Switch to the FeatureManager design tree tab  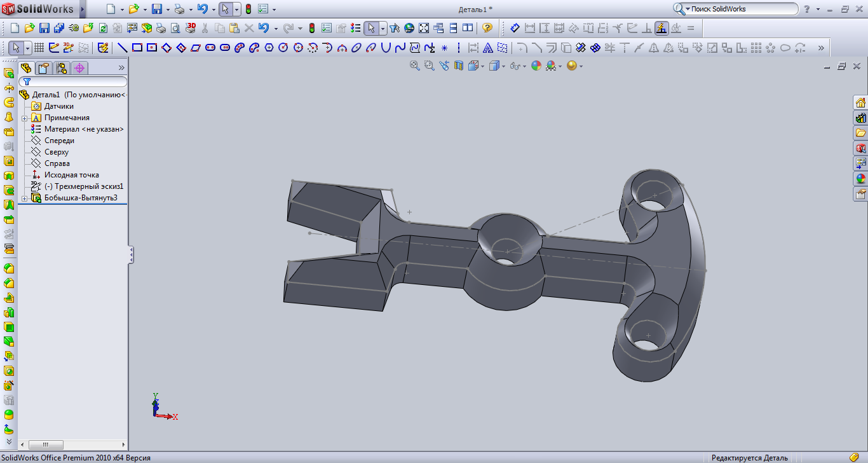point(25,68)
